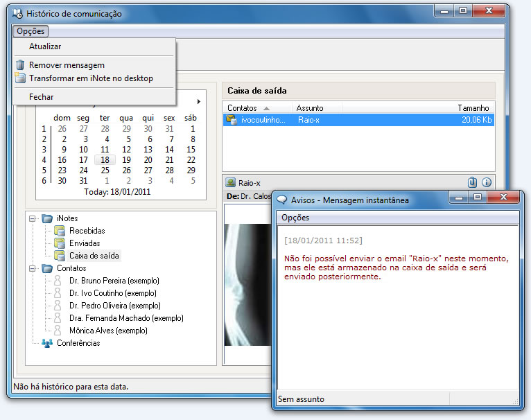Image resolution: width=531 pixels, height=420 pixels.
Task: Click the Caixa de saída folder icon
Action: tap(60, 256)
